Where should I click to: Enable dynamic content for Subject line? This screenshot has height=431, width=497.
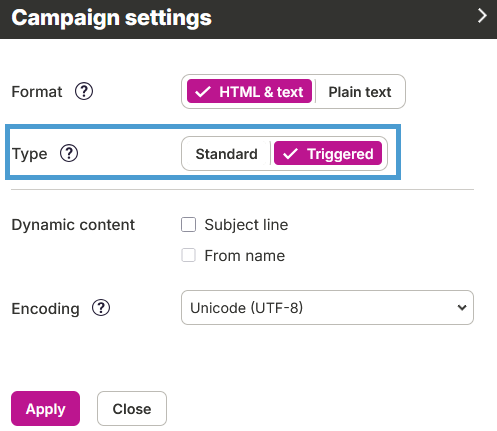(188, 225)
